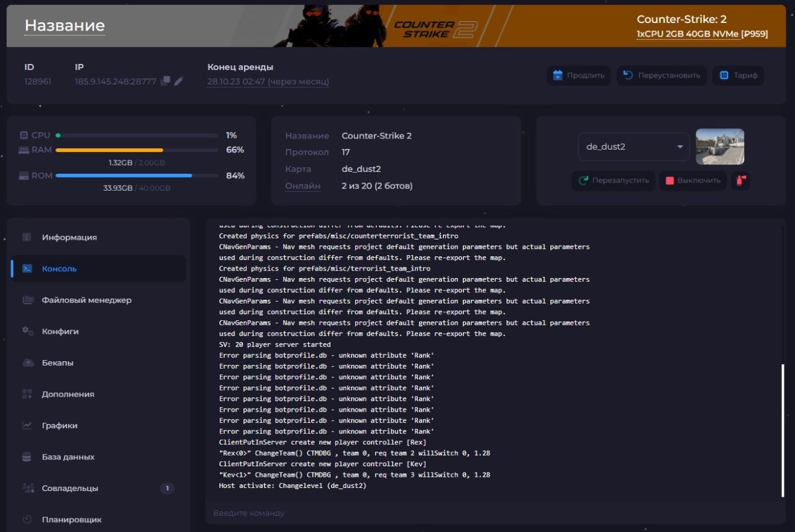
Task: Click the de_dust2 map thumbnail
Action: (720, 147)
